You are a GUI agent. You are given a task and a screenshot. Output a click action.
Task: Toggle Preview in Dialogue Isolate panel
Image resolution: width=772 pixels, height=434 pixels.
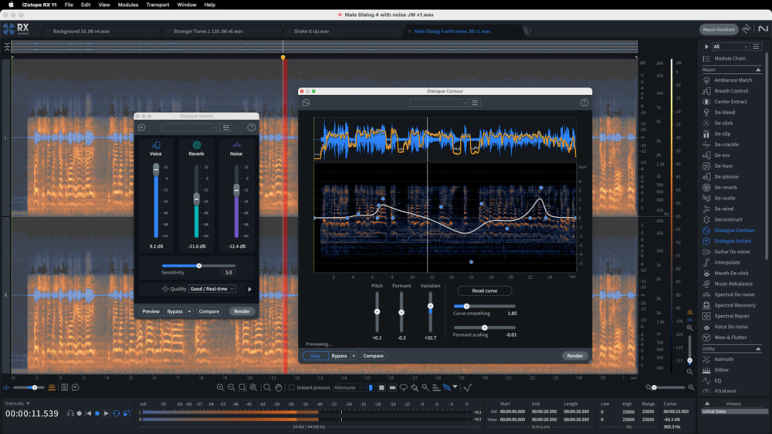(151, 311)
